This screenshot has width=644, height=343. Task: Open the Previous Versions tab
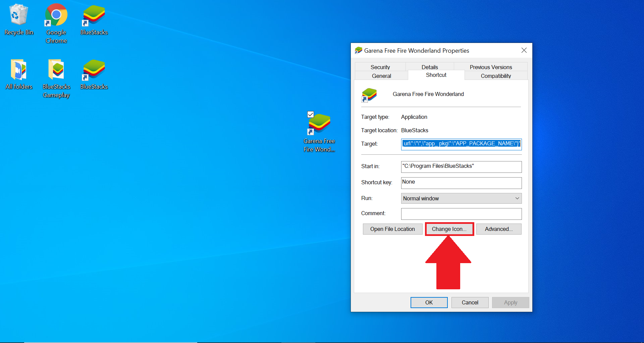(491, 67)
